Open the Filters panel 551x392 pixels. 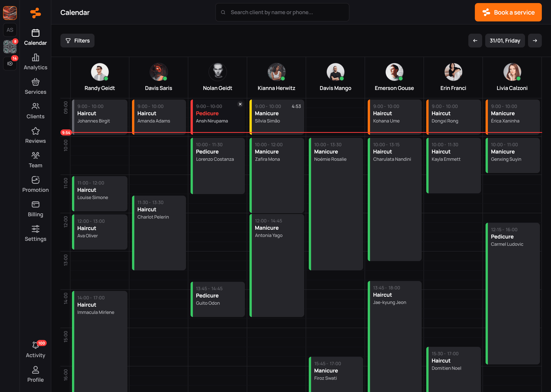77,41
